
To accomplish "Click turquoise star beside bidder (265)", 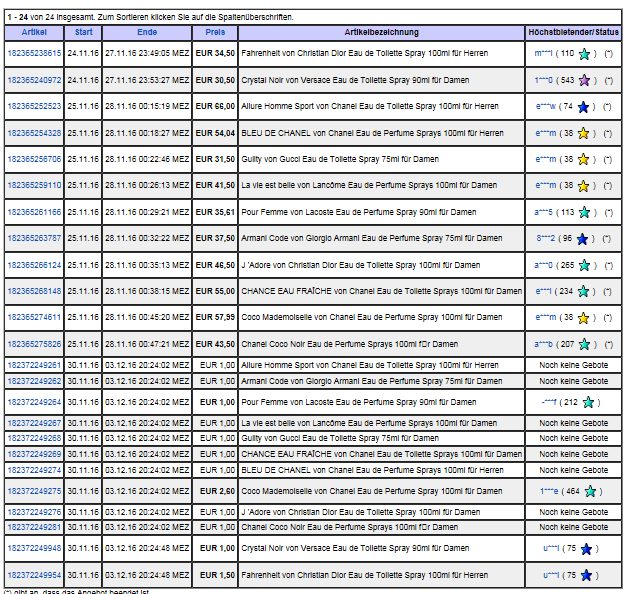I will [x=584, y=266].
